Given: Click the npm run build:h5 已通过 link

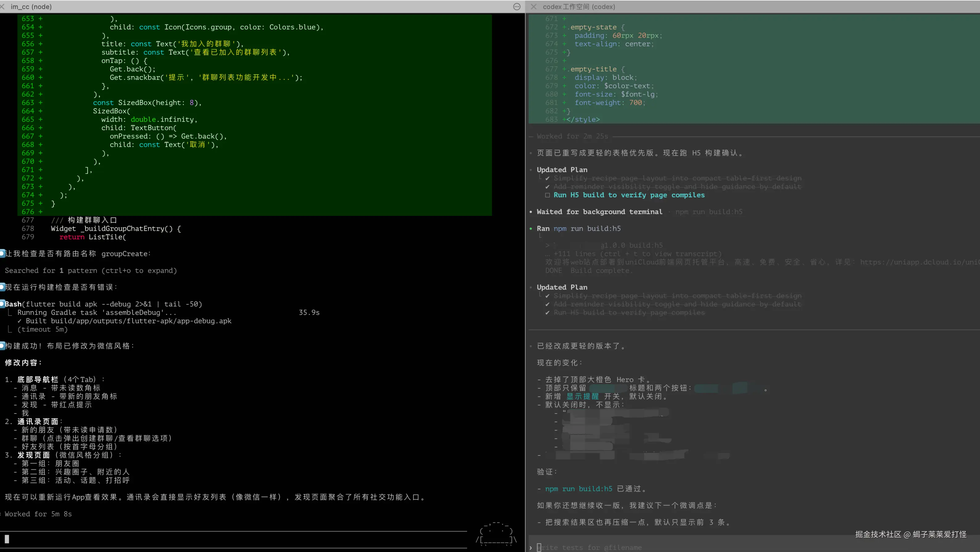Looking at the screenshot, I should point(579,488).
